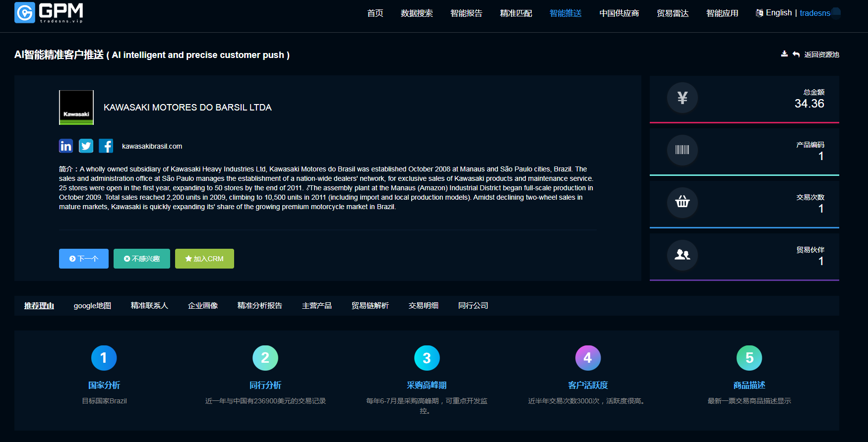Image resolution: width=868 pixels, height=442 pixels.
Task: Click the 下一个 button
Action: click(84, 259)
